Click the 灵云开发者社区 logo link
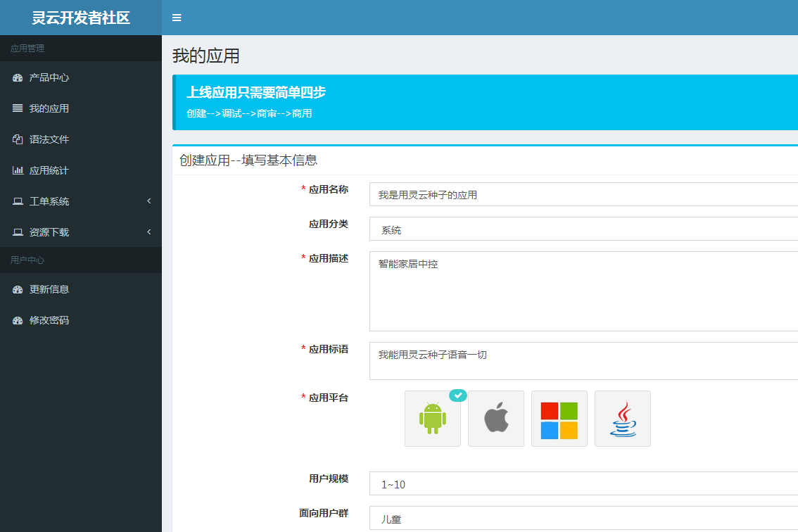 81,18
